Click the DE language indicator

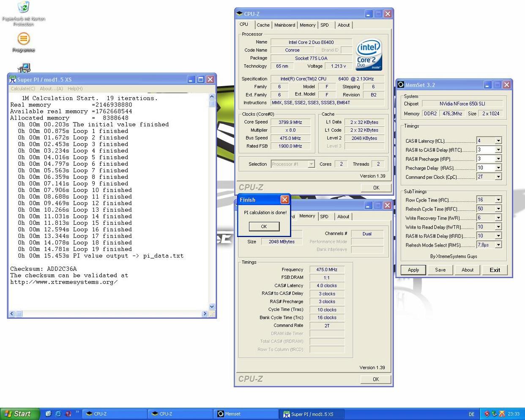tap(471, 414)
